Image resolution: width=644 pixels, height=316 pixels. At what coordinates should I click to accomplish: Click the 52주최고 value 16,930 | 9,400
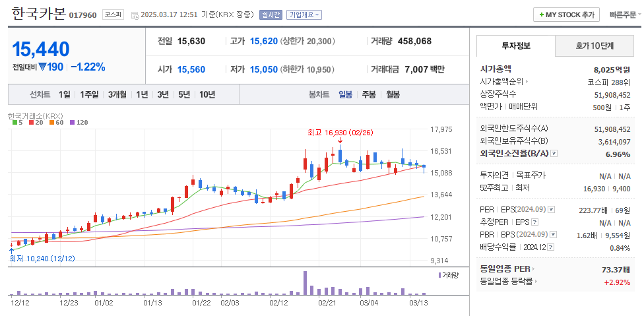(606, 188)
